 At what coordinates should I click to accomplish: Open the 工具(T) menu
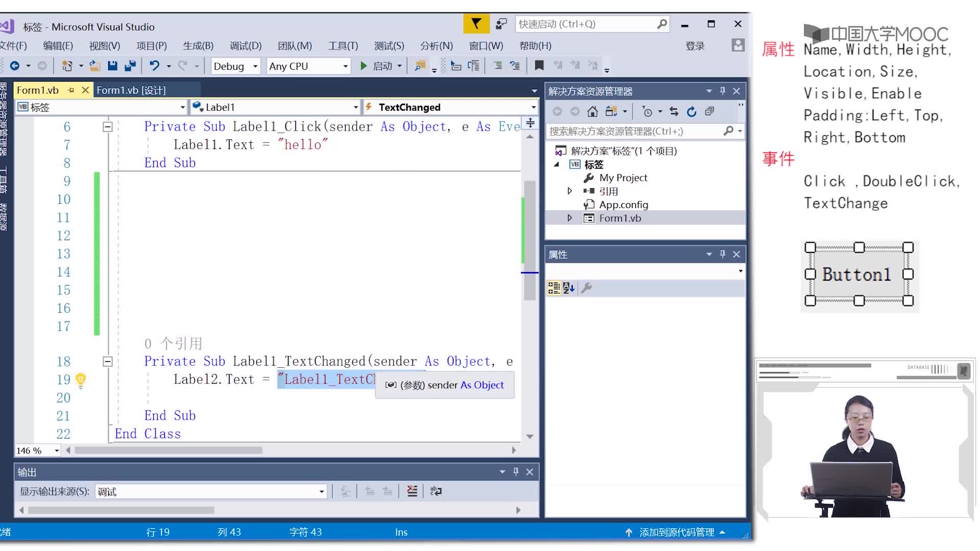343,46
